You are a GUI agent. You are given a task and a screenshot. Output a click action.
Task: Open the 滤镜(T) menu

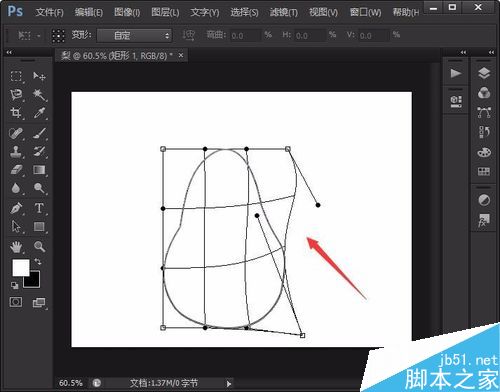click(284, 13)
